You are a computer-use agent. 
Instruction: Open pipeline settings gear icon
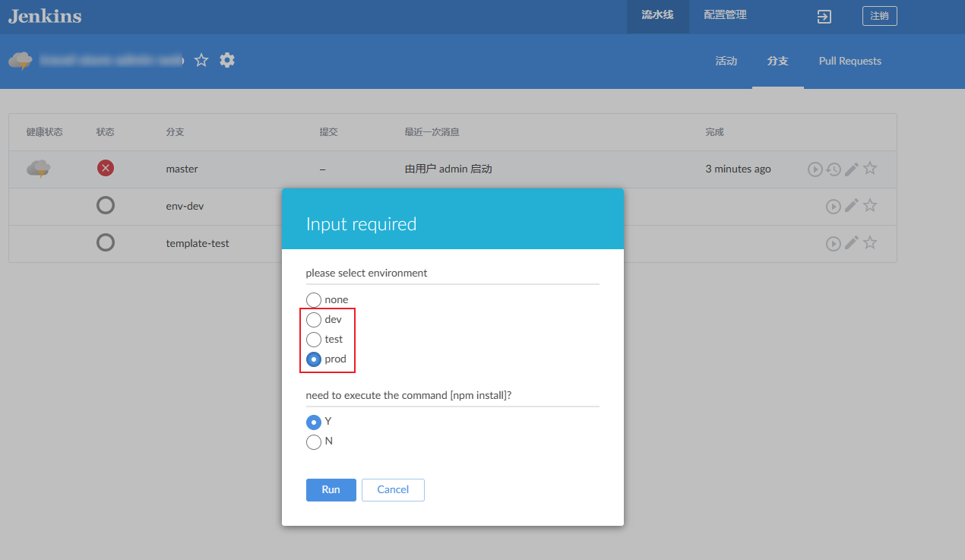pos(227,60)
